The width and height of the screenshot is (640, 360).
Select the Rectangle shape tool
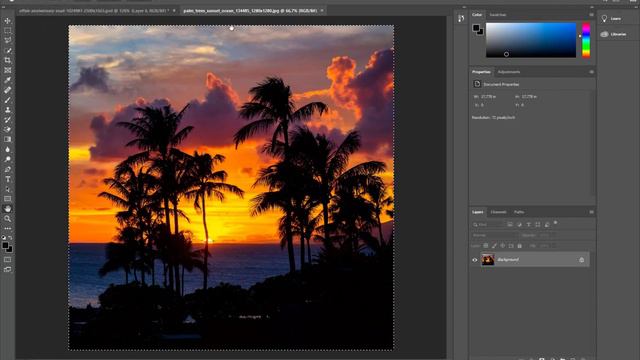[8, 199]
